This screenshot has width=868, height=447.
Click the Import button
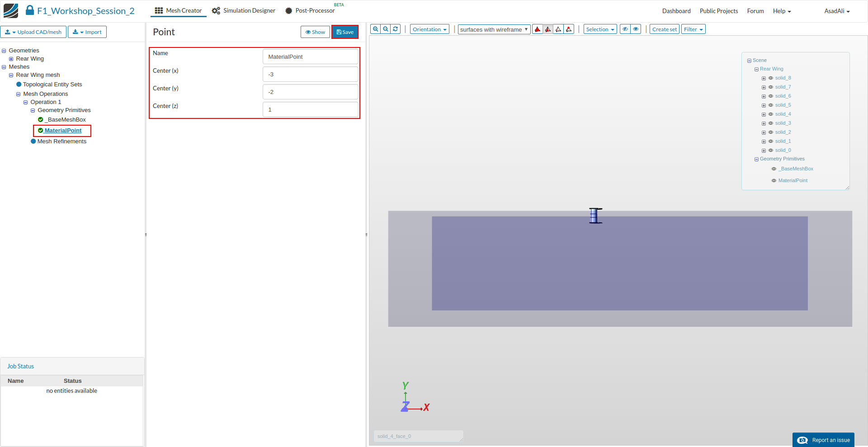click(87, 32)
